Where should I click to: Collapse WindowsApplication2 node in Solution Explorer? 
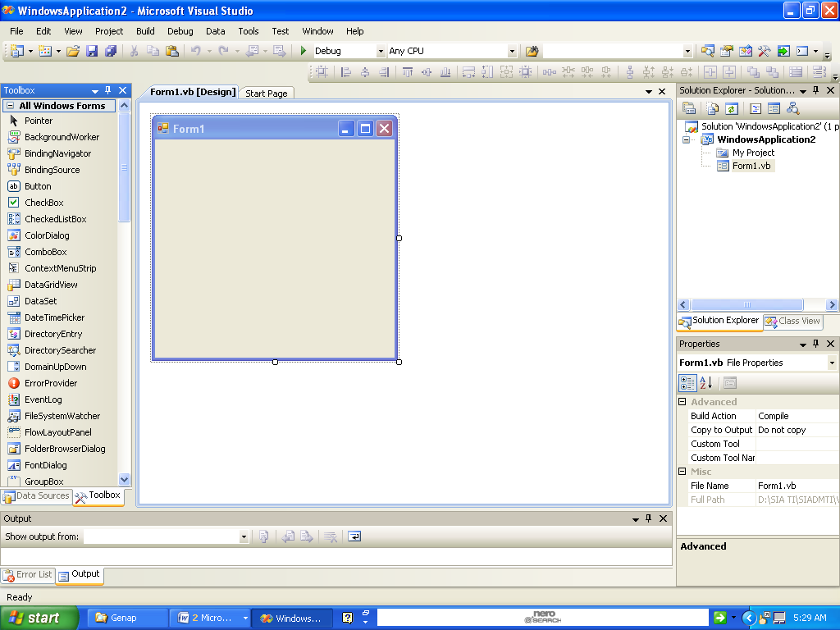pyautogui.click(x=687, y=139)
